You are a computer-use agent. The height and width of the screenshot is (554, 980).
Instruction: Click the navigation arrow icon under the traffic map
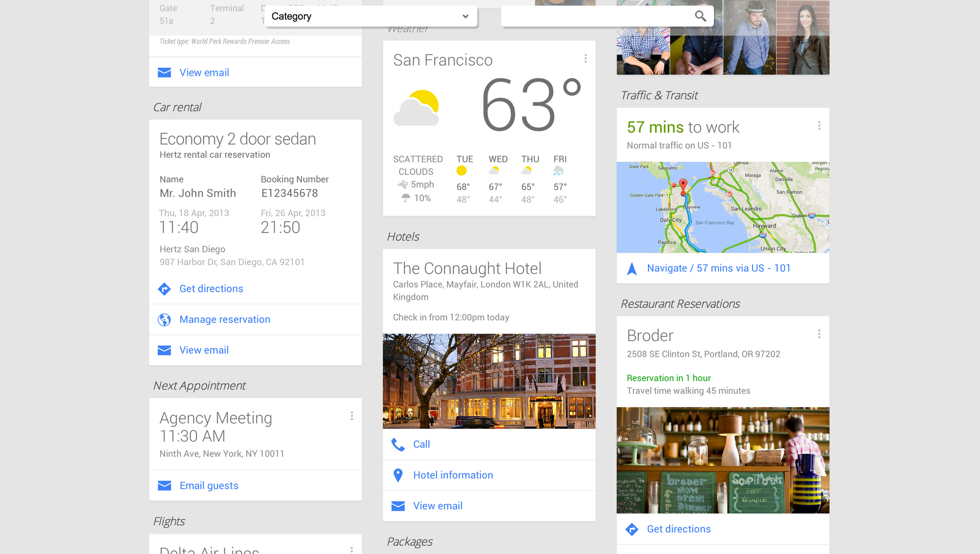[632, 269]
